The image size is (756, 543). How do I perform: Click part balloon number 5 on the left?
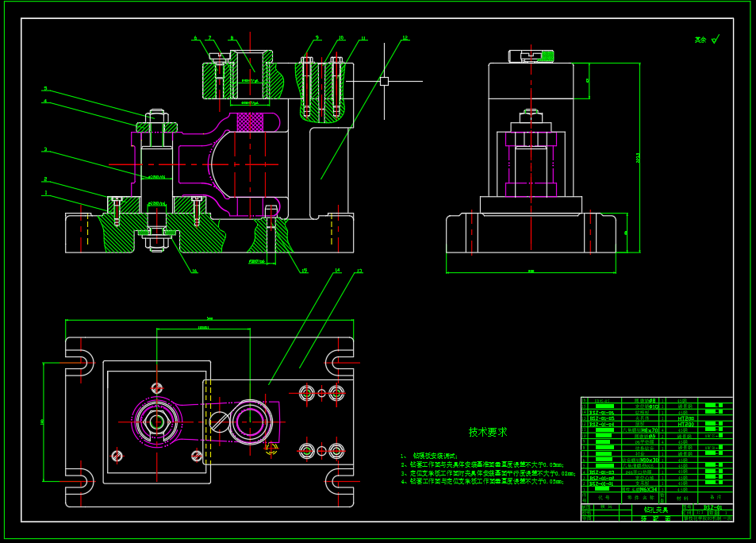[x=46, y=88]
